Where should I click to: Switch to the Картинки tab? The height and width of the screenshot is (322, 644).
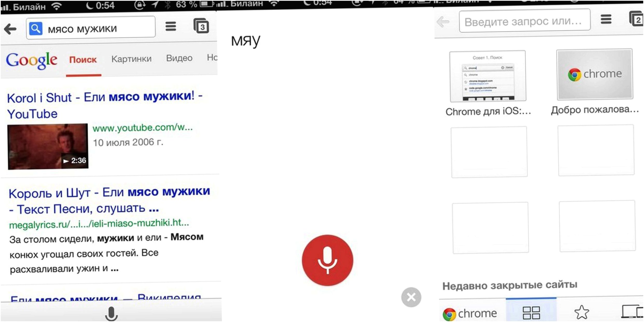pyautogui.click(x=131, y=59)
